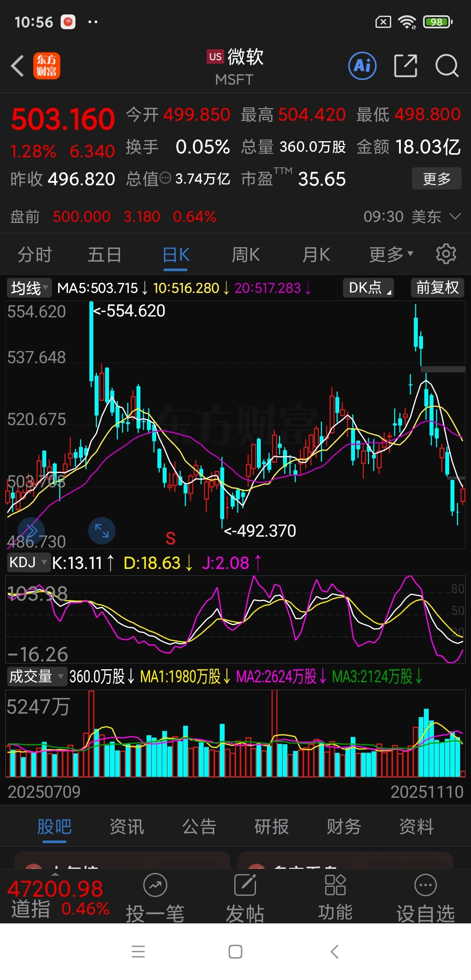471x980 pixels.
Task: Expand the 道指 index ticker
Action: pos(55,874)
